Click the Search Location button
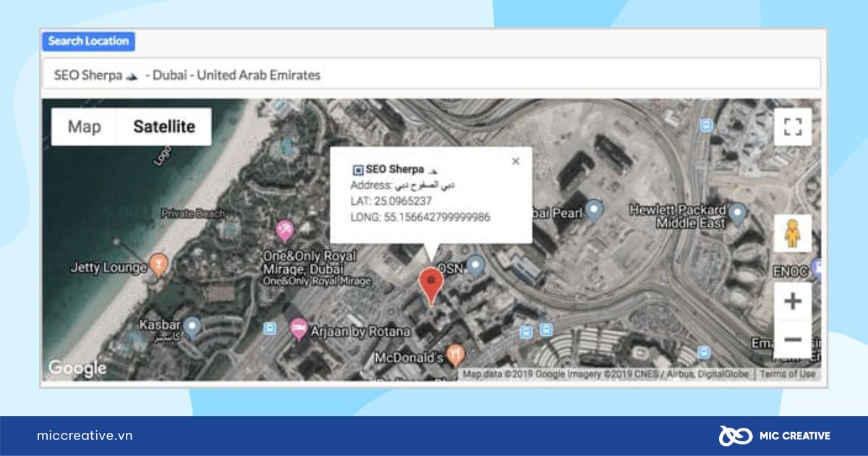This screenshot has height=456, width=868. (88, 41)
